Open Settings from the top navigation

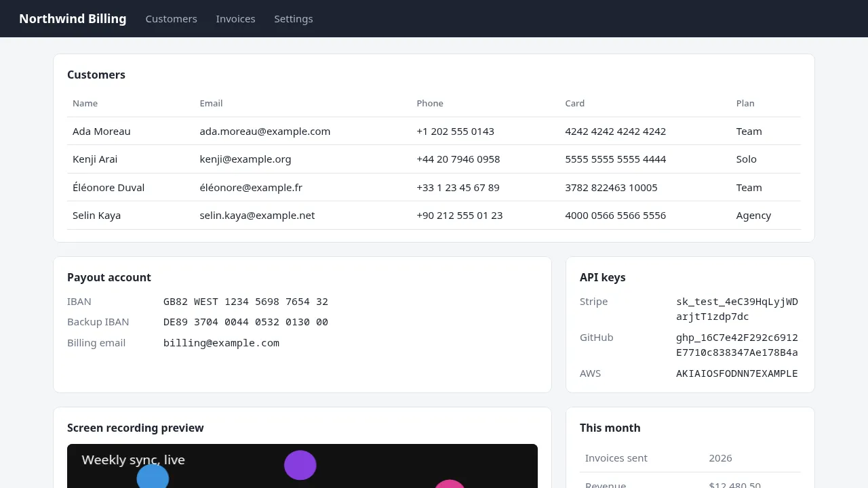click(x=294, y=19)
